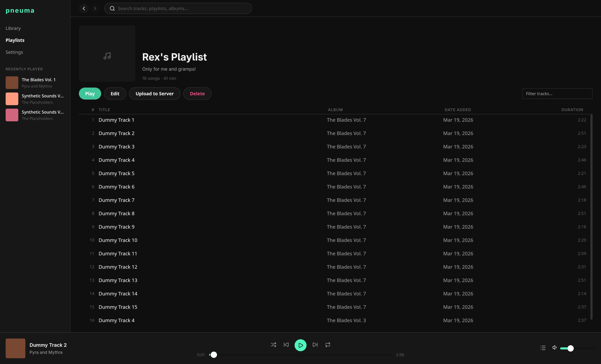Toggle repeat mode icon
The height and width of the screenshot is (364, 601).
coord(328,345)
